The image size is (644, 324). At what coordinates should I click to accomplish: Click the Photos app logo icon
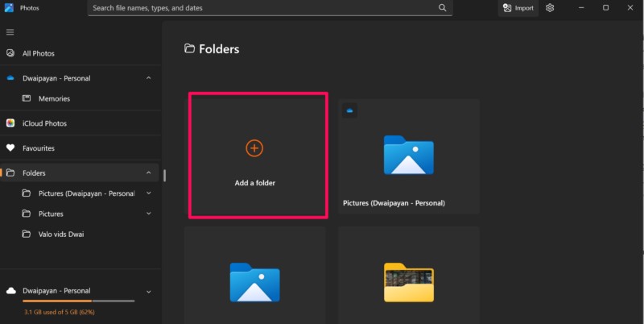(x=10, y=8)
